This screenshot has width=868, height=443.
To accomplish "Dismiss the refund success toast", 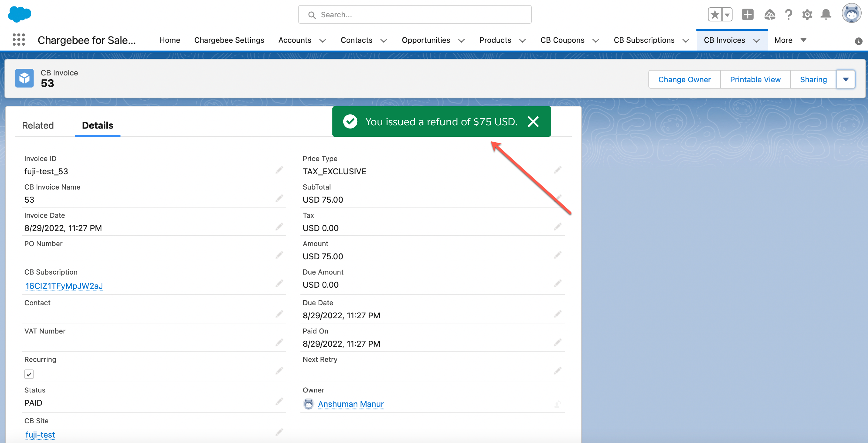I will 533,121.
